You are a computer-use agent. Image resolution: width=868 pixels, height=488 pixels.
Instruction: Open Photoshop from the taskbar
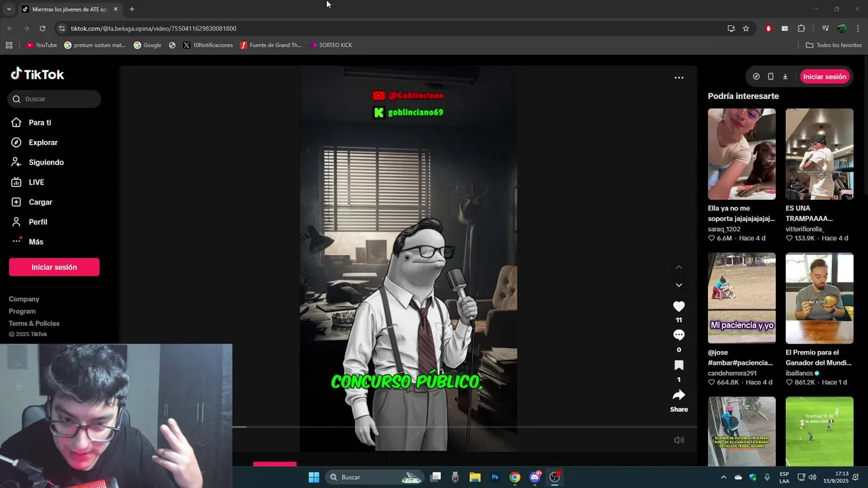pyautogui.click(x=495, y=477)
